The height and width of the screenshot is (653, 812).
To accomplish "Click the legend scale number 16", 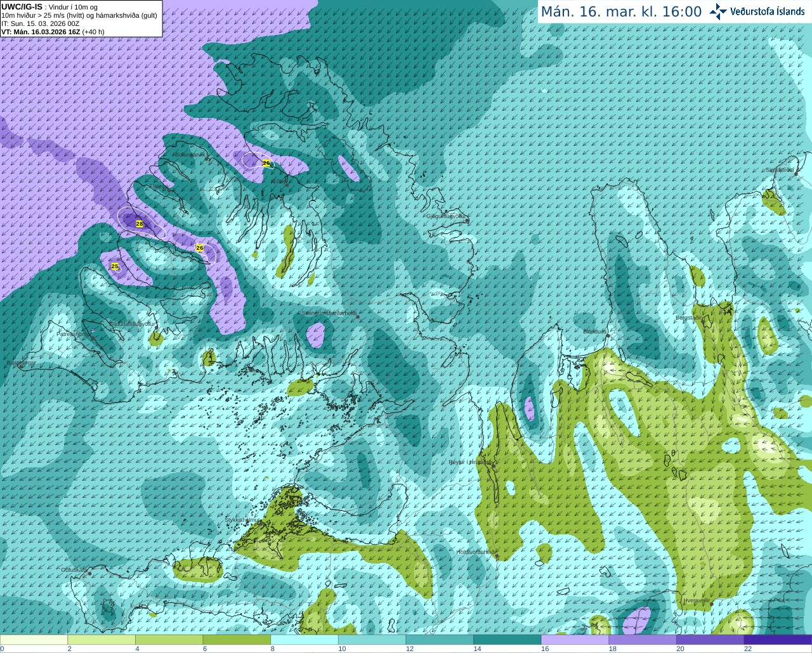I will [x=545, y=649].
